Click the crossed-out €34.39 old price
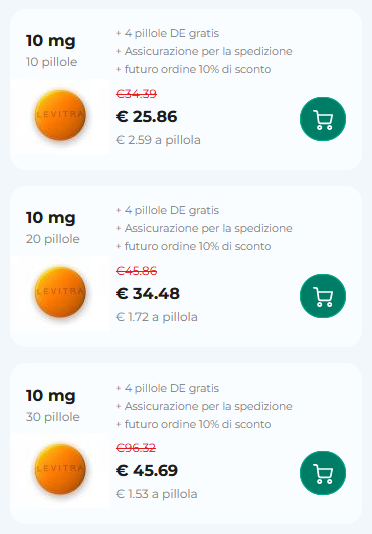This screenshot has width=372, height=534. [136, 94]
